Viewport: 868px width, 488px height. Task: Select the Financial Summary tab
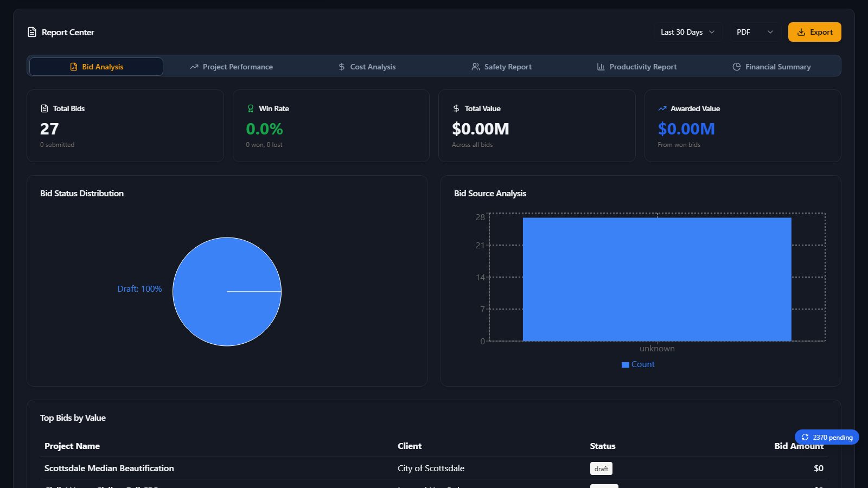coord(772,67)
